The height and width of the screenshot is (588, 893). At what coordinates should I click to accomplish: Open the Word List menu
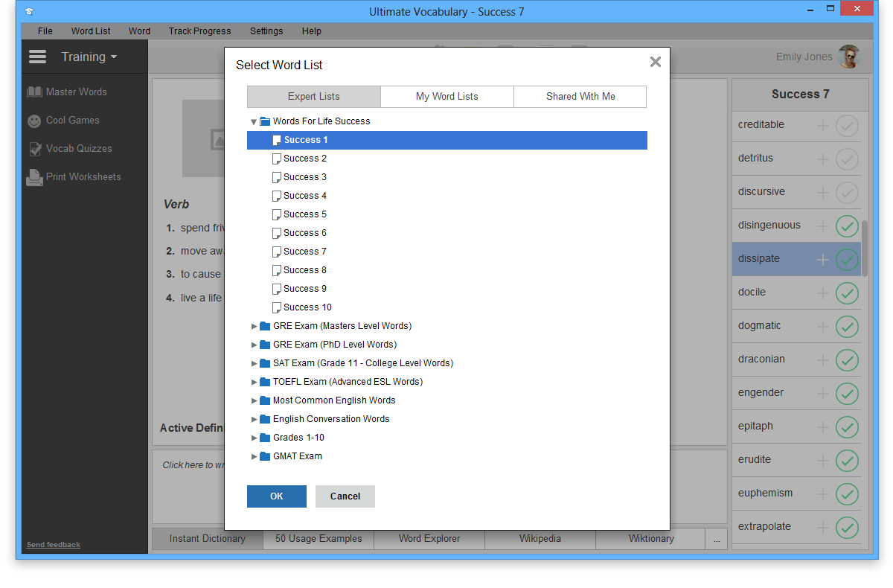[x=91, y=31]
